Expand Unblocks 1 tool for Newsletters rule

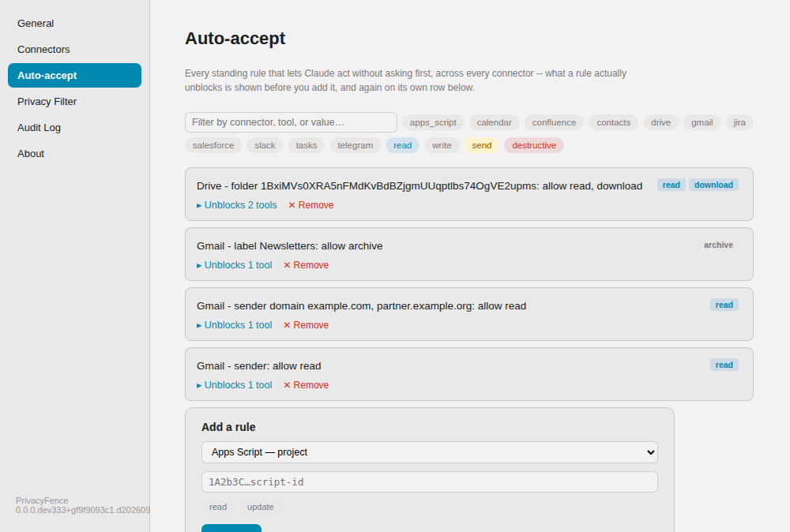235,265
